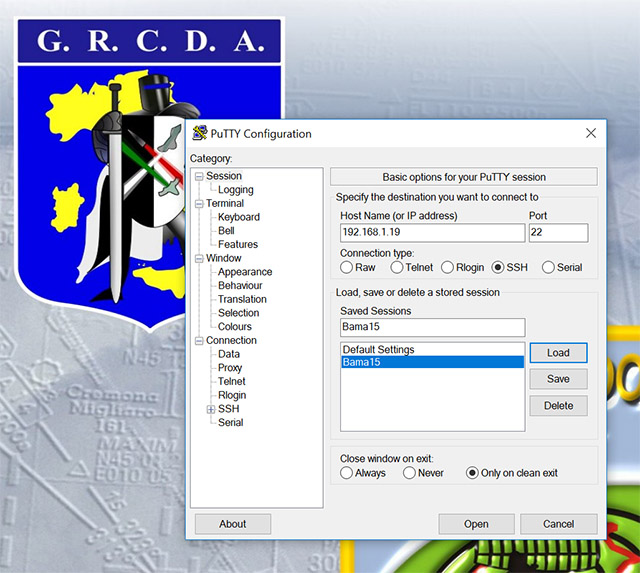The height and width of the screenshot is (573, 640).
Task: Select Default Settings in sessions list
Action: point(432,350)
